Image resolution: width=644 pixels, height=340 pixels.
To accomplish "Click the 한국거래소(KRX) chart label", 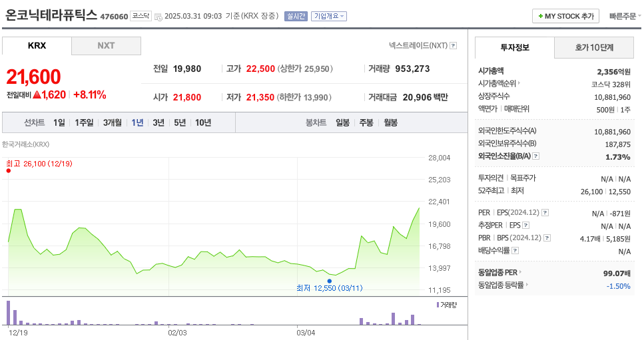I will click(x=25, y=144).
